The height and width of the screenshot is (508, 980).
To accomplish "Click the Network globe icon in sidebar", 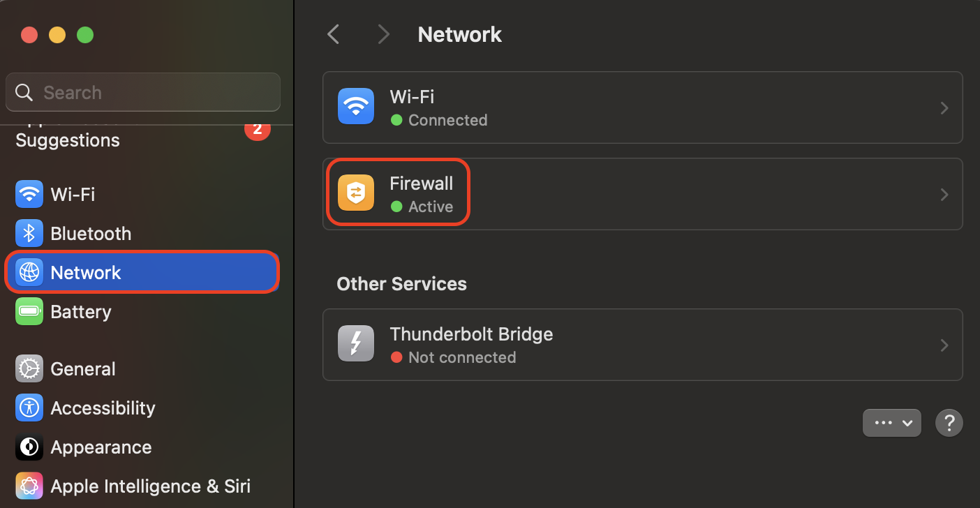I will (x=29, y=272).
